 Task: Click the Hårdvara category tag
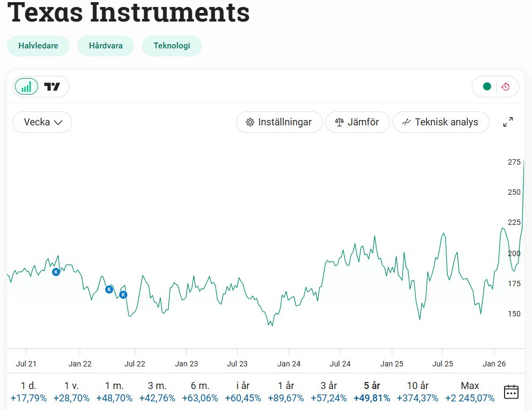[105, 46]
